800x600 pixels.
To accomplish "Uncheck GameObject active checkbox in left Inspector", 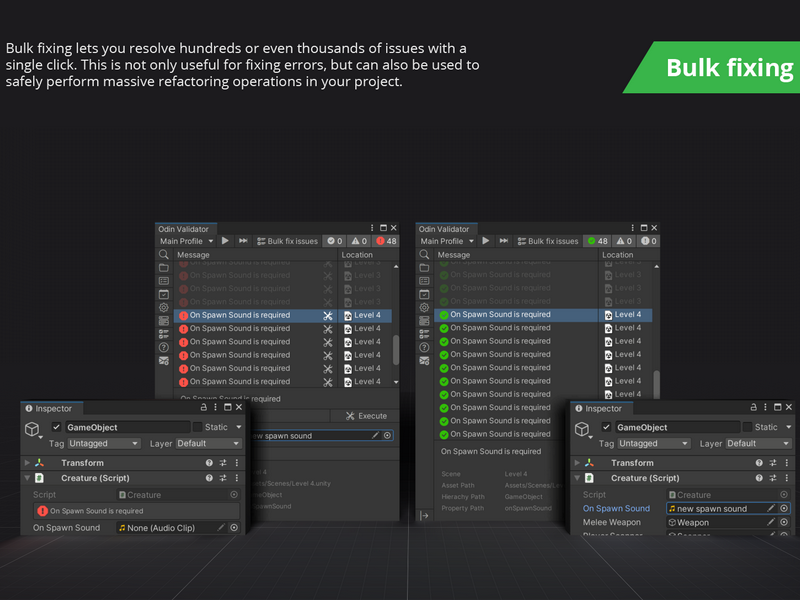I will tap(57, 427).
